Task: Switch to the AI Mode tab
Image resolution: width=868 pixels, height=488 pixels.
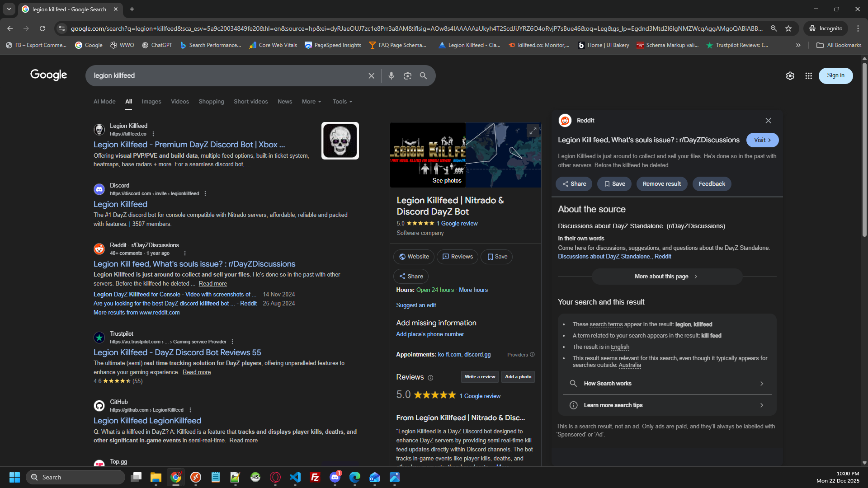Action: [x=104, y=102]
